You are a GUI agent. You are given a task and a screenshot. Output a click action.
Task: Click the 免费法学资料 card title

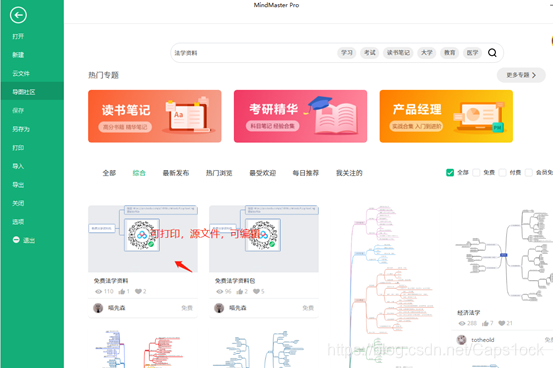point(111,280)
